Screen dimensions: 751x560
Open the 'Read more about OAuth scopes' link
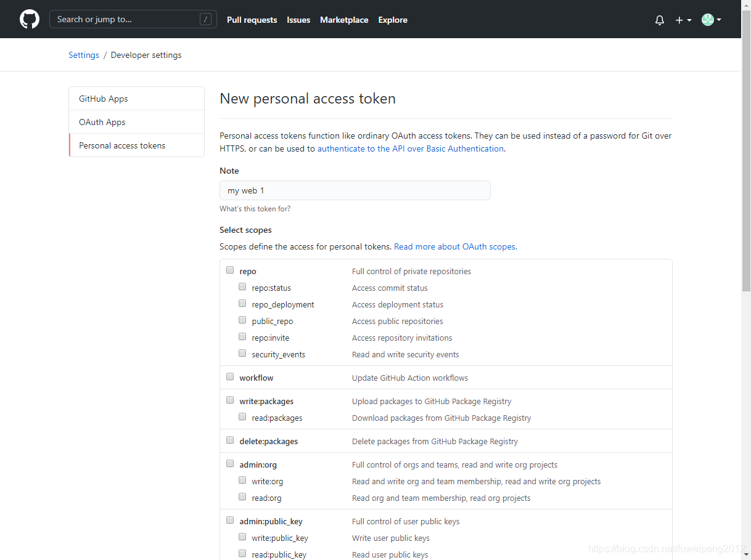tap(455, 246)
